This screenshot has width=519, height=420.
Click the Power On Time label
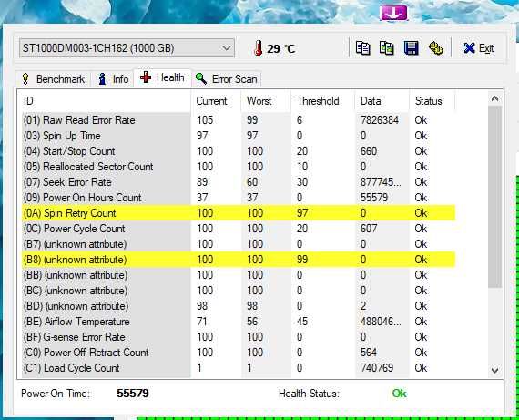(x=56, y=394)
